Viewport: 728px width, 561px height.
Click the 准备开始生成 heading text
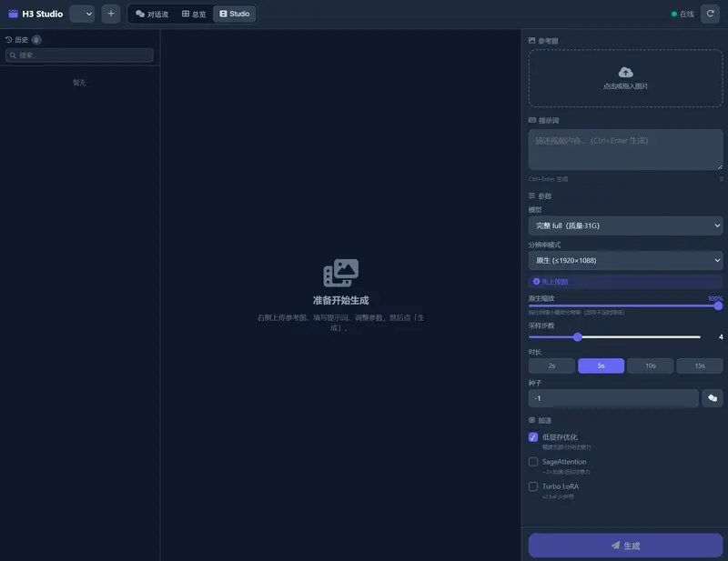[x=340, y=301]
